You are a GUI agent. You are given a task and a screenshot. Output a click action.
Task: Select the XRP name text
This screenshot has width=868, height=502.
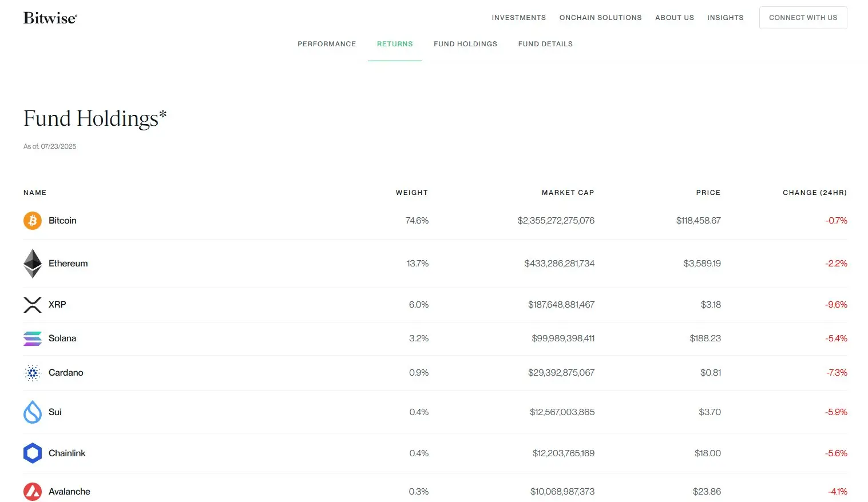pyautogui.click(x=57, y=305)
